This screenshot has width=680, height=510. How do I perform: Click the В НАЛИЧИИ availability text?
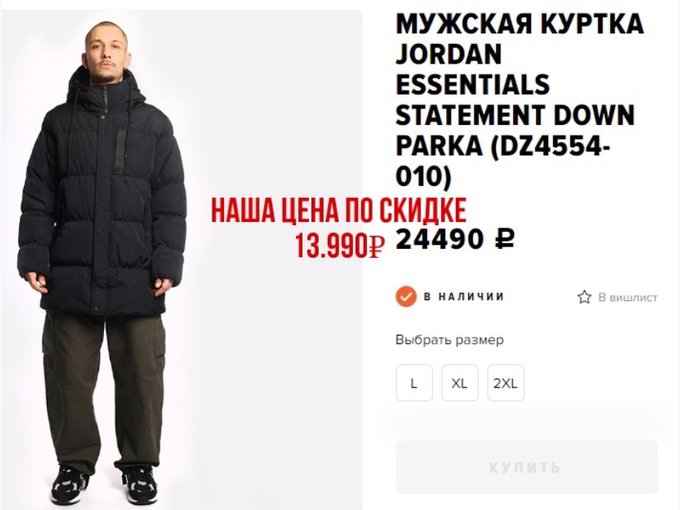tap(464, 297)
